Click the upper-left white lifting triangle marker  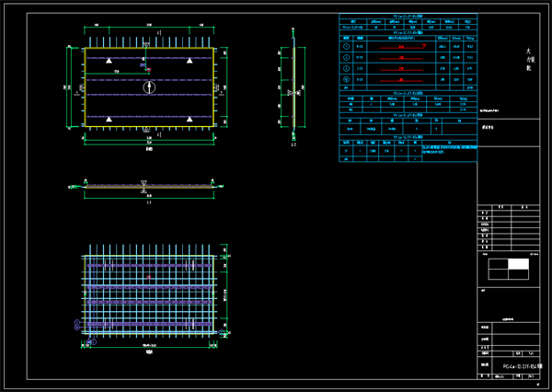pos(109,61)
